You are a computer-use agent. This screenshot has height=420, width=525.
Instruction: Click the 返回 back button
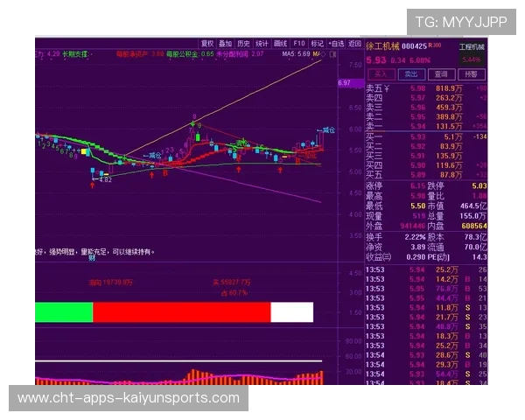click(x=354, y=42)
